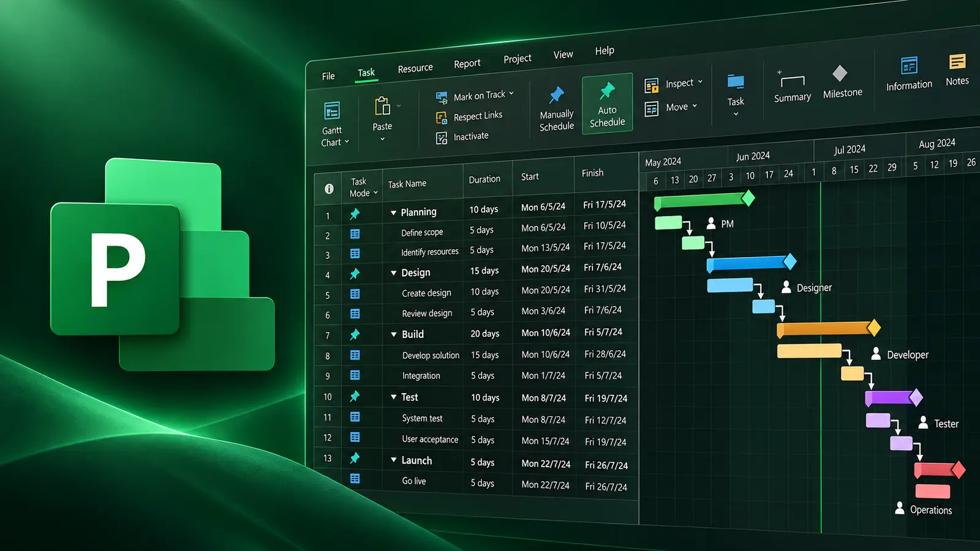980x551 pixels.
Task: Click the Inactivate icon
Action: (x=442, y=138)
